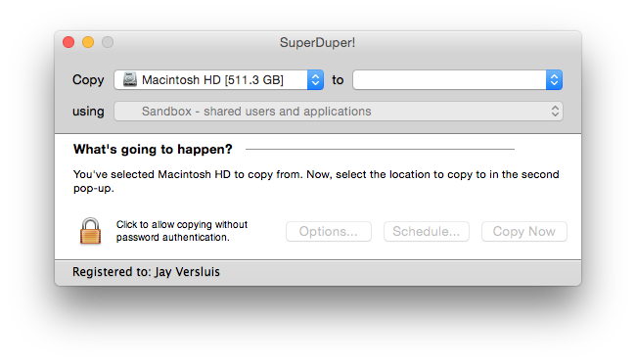Start the backup with Copy Now

coord(524,231)
